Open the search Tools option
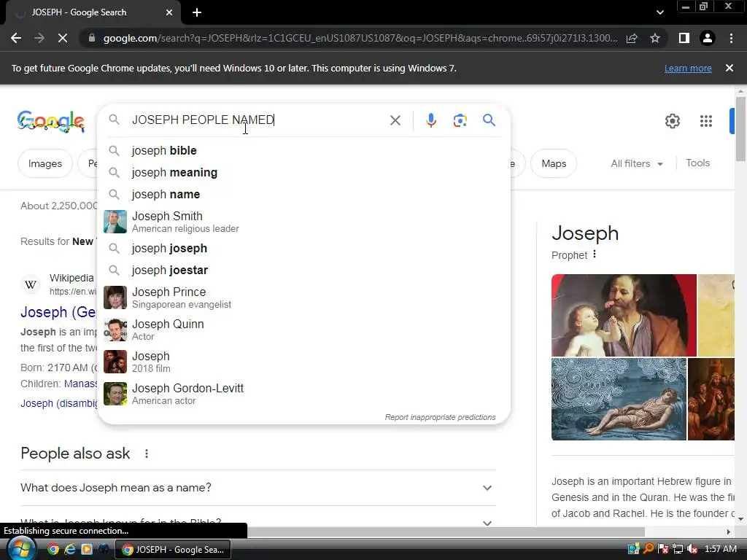The height and width of the screenshot is (560, 747). tap(697, 163)
